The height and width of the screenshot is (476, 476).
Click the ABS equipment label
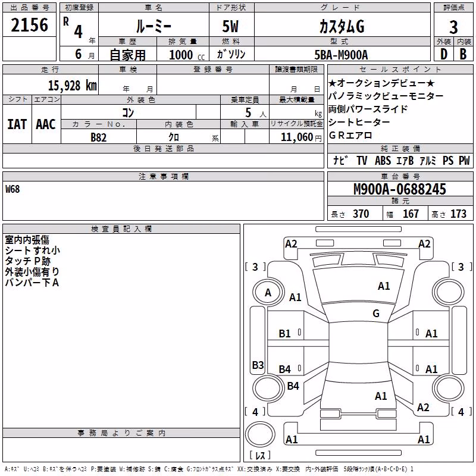[383, 160]
